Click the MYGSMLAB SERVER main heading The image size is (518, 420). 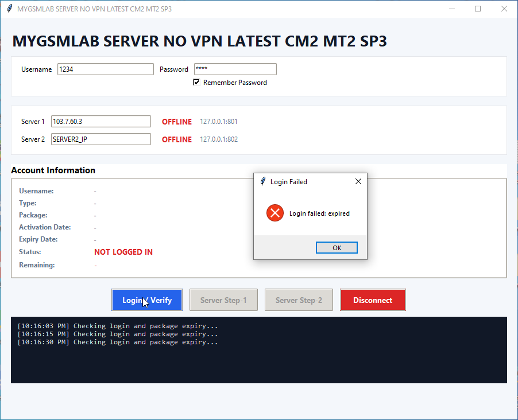199,41
